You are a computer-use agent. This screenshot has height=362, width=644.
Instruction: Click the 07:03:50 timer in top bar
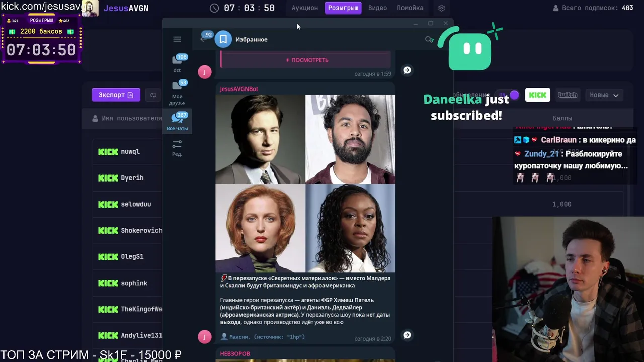[x=249, y=8]
